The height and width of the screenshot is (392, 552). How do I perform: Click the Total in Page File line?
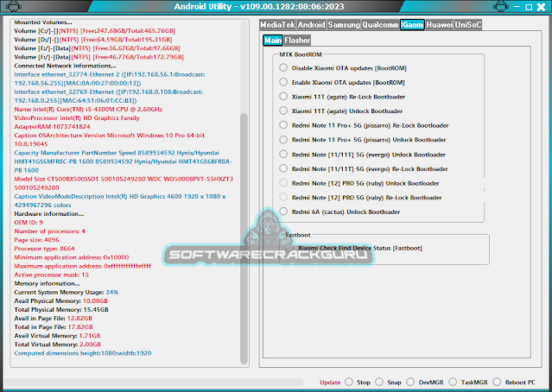tap(54, 327)
